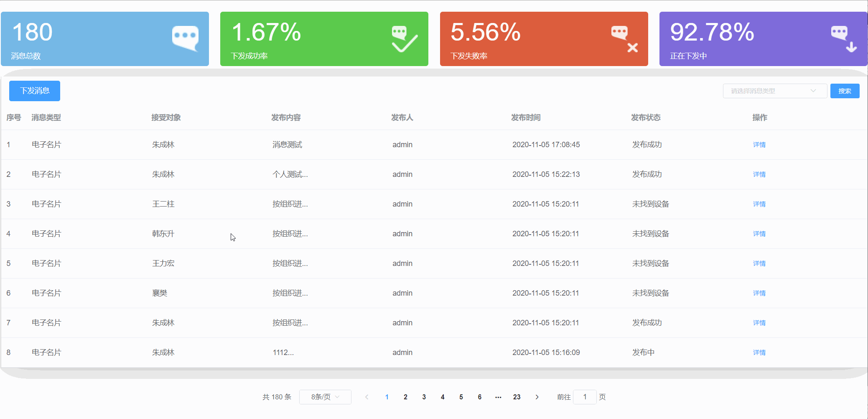Open 详情 for the 王二柱 row
This screenshot has width=868, height=419.
point(759,204)
